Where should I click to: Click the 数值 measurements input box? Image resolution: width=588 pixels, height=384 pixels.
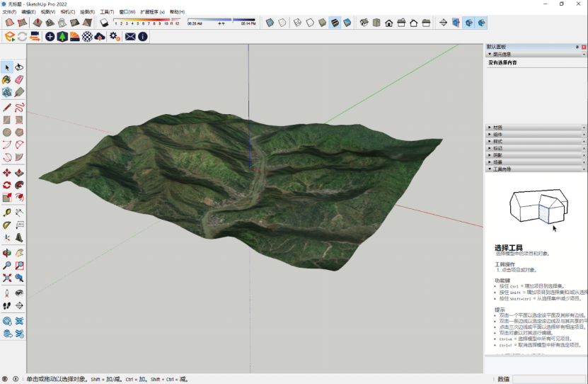click(x=549, y=379)
